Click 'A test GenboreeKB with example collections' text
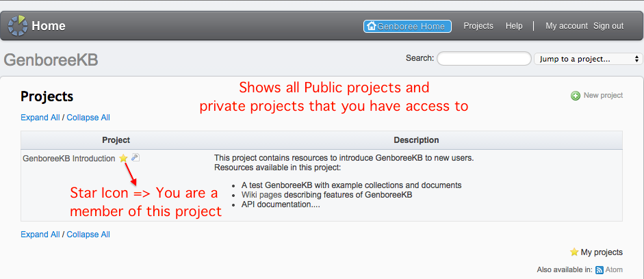Screen dimensions: 644x279 pyautogui.click(x=351, y=185)
